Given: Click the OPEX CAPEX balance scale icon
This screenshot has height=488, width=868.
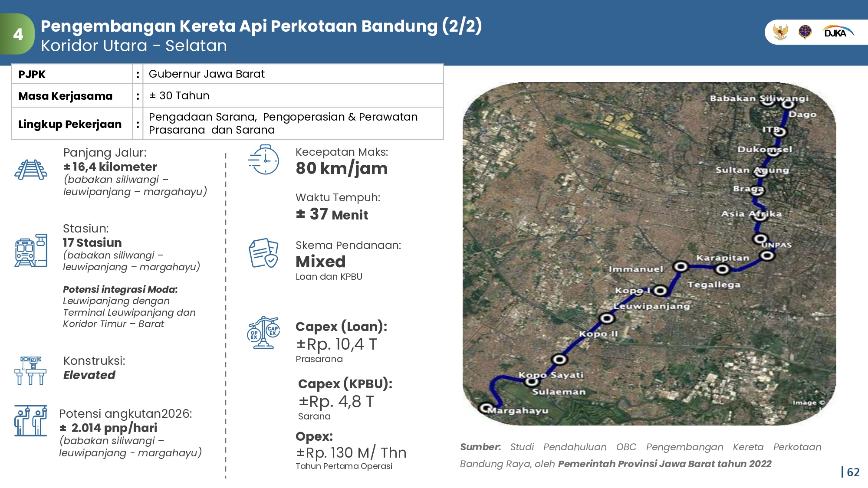Looking at the screenshot, I should click(263, 333).
